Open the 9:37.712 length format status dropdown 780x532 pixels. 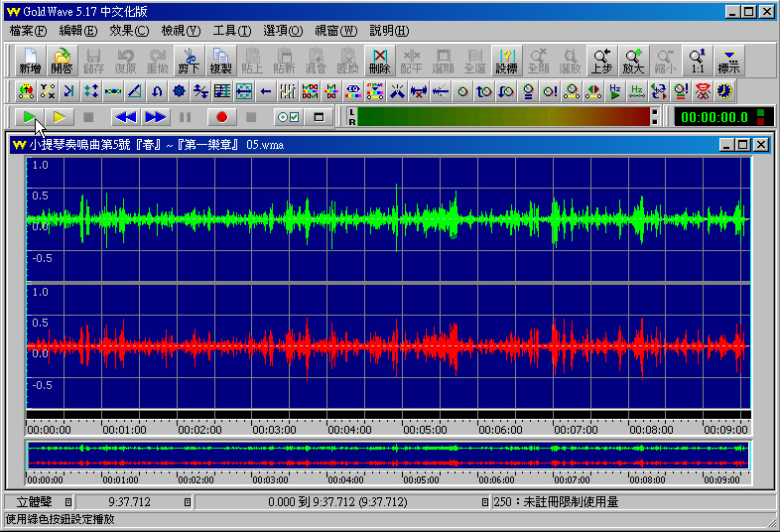click(188, 502)
